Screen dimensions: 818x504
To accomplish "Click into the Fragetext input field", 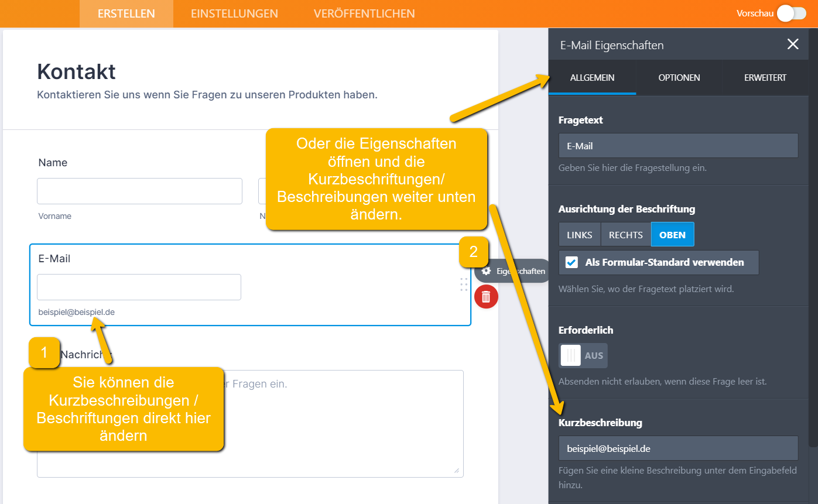I will [678, 146].
